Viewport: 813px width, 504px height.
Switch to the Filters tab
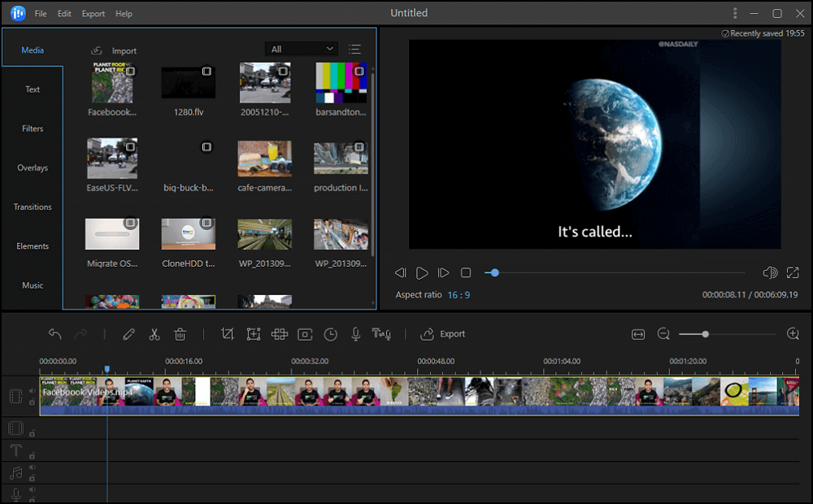click(x=33, y=128)
